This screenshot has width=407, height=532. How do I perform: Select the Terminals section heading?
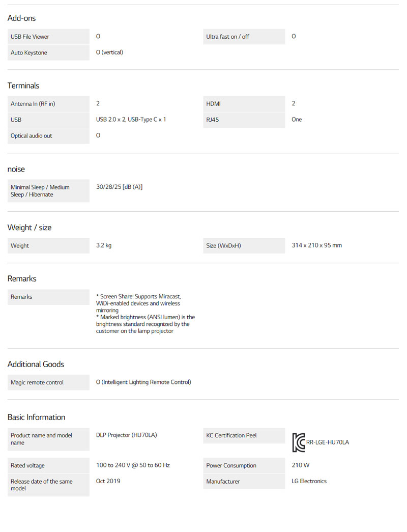coord(23,86)
